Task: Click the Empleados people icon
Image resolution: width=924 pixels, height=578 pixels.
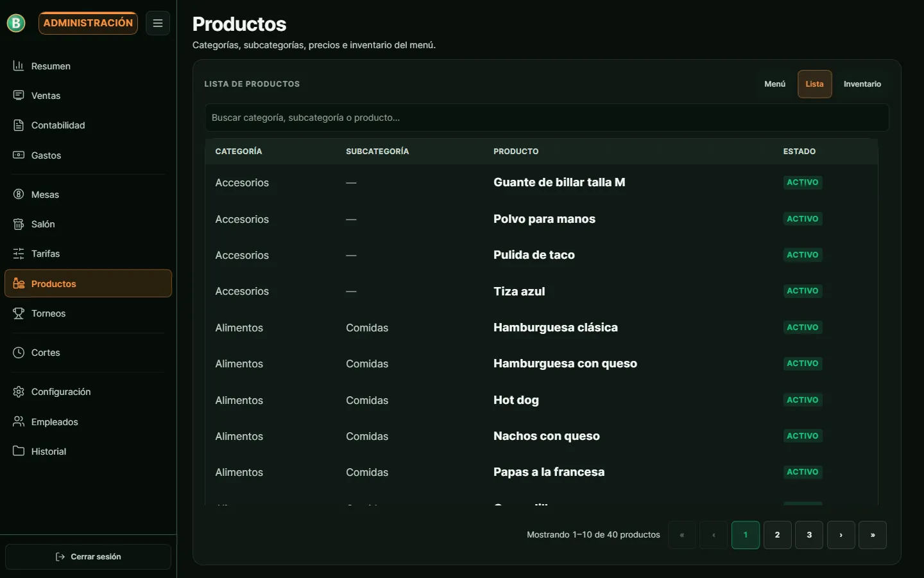Action: 19,421
